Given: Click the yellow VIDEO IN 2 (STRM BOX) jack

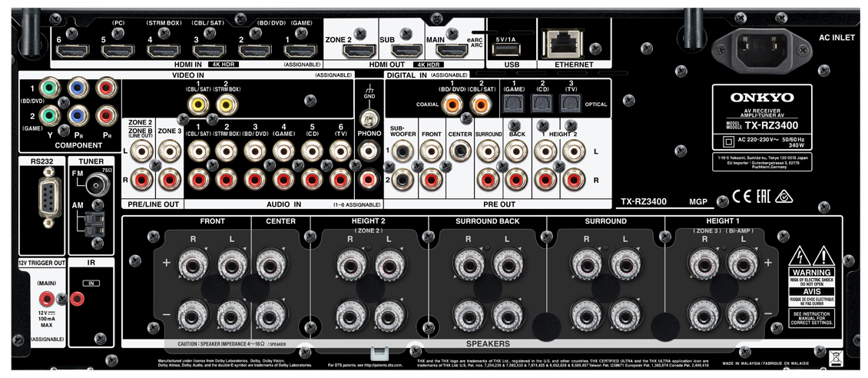Looking at the screenshot, I should (226, 103).
